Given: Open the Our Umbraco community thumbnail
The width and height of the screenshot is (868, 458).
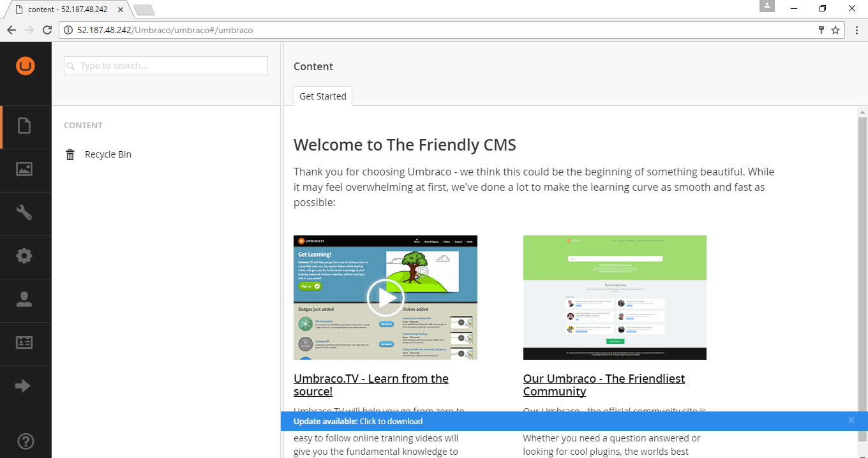Looking at the screenshot, I should pos(615,297).
